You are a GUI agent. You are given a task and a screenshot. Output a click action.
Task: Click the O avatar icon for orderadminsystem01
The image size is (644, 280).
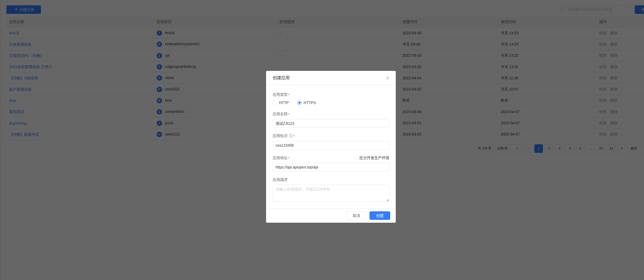159,44
